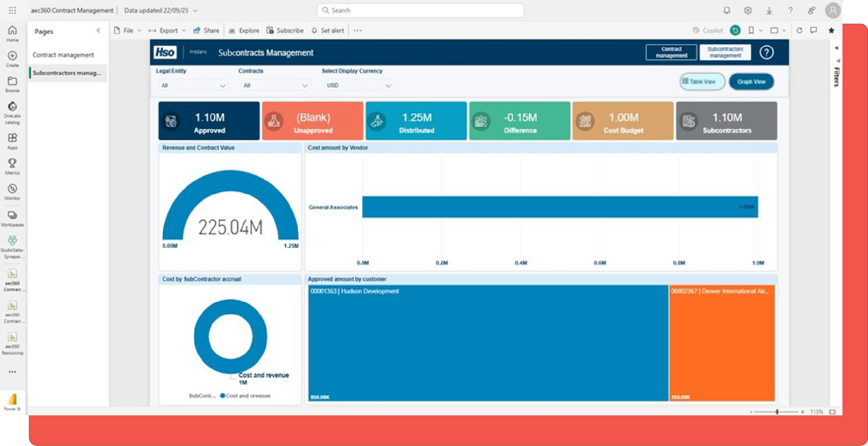
Task: Click the help question mark in report header
Action: pos(766,52)
